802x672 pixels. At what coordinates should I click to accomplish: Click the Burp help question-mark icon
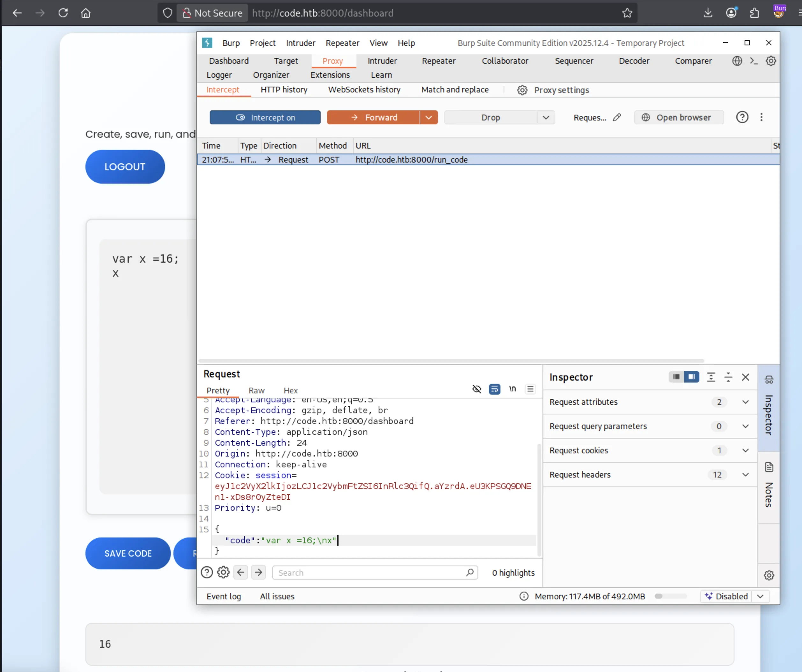tap(742, 117)
